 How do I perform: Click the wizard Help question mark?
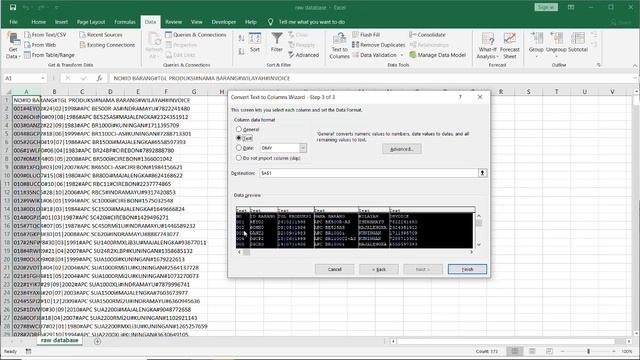click(460, 97)
